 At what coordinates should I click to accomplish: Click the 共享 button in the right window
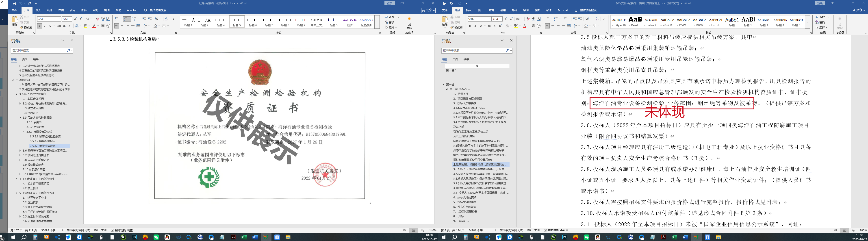[x=859, y=11]
